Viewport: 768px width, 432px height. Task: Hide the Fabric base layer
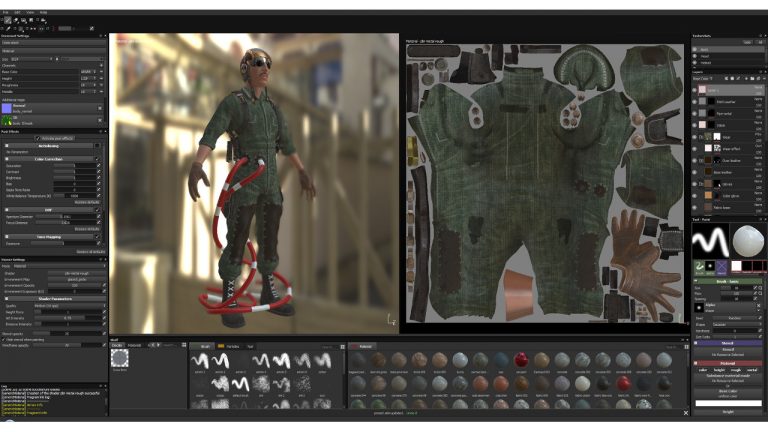click(695, 207)
